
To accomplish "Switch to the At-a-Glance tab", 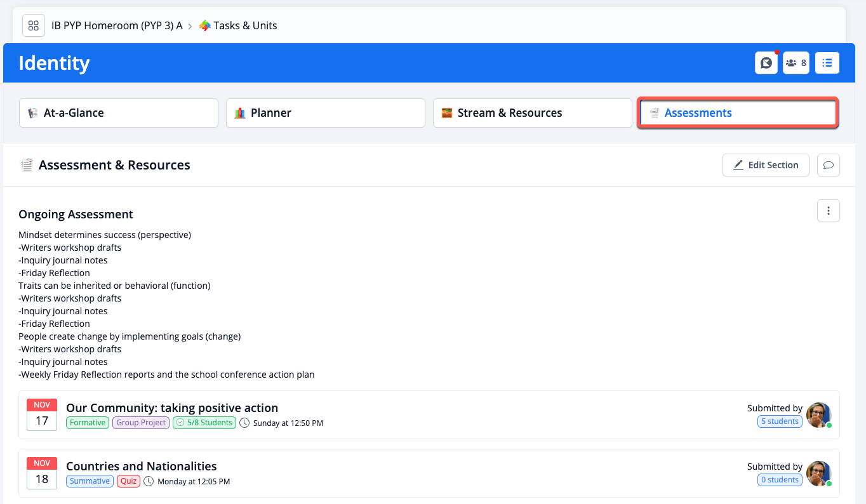I will [x=119, y=113].
